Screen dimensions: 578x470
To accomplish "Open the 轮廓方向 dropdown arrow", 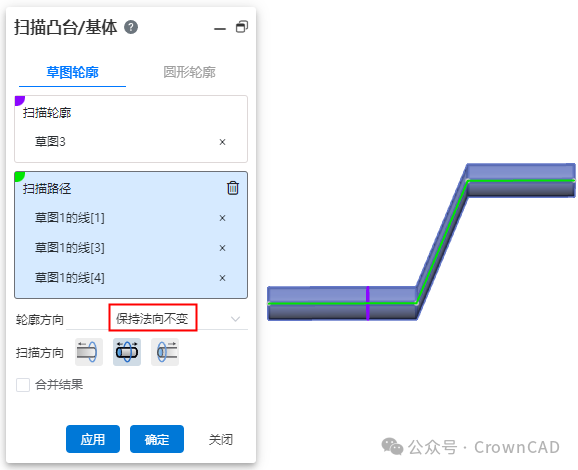I will [x=235, y=319].
